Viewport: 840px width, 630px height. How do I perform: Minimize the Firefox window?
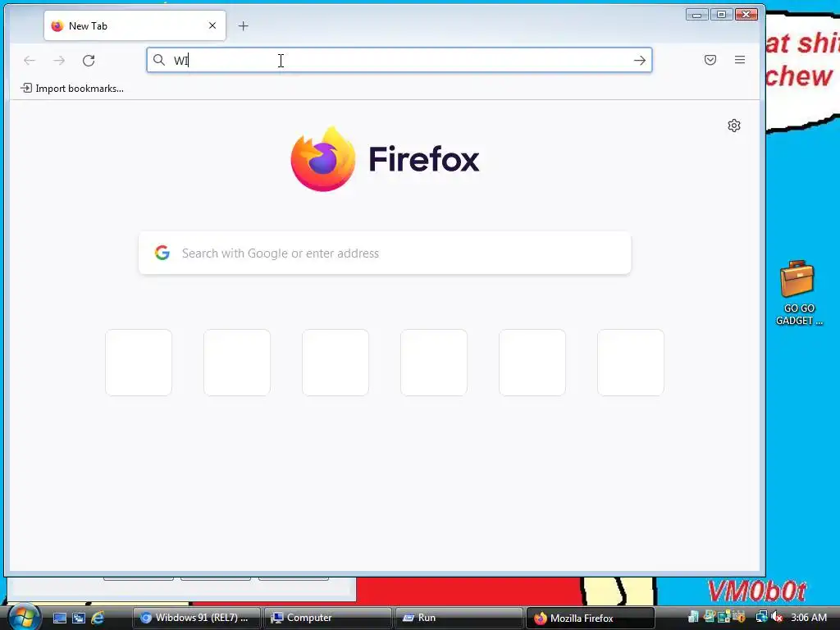tap(697, 15)
